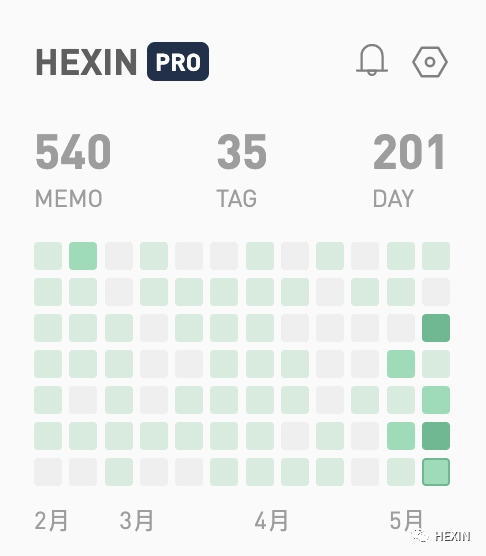Click the PRO badge next to HEXIN
The image size is (486, 556).
[x=178, y=61]
